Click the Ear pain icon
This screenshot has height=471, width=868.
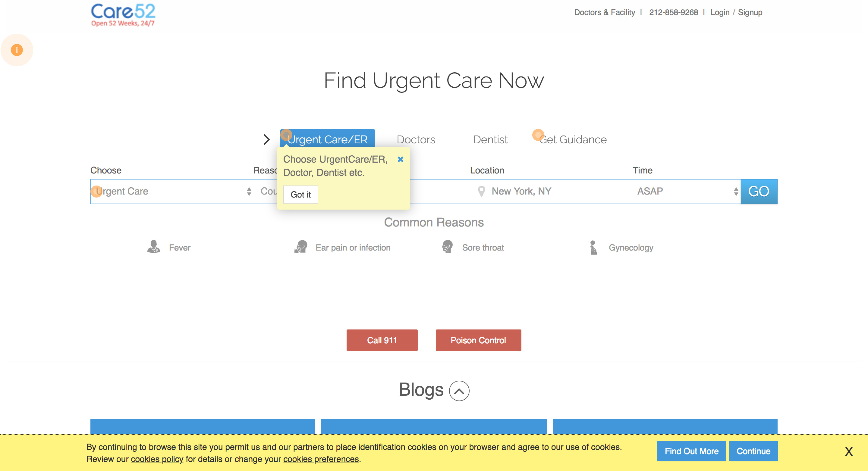click(300, 247)
